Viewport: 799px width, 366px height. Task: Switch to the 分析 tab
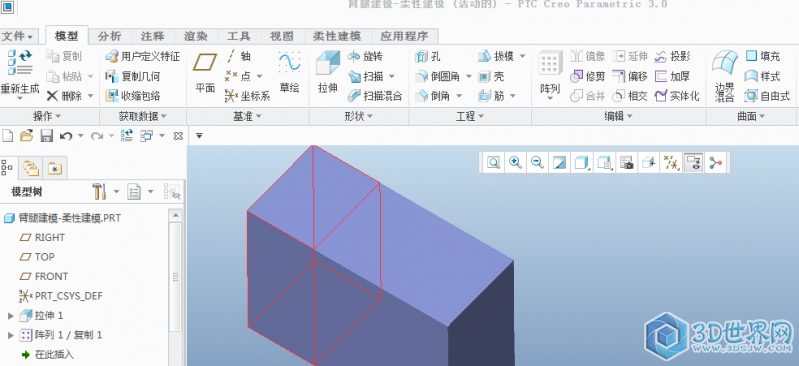110,36
